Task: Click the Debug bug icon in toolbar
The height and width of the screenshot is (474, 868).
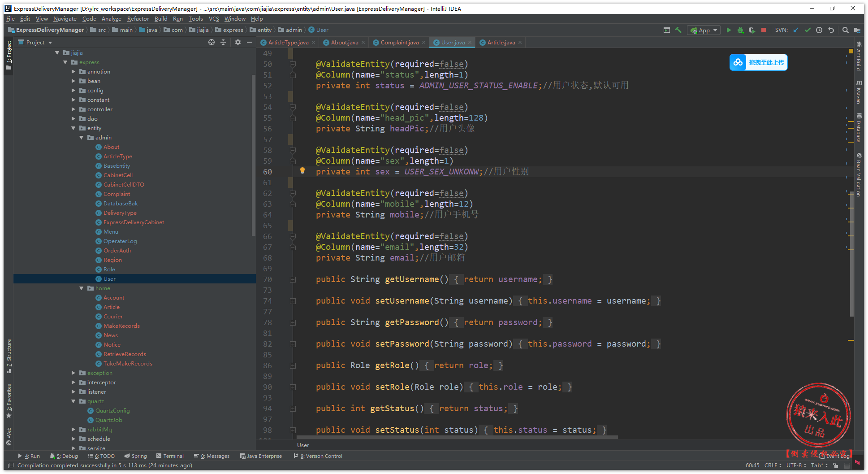Action: click(740, 30)
